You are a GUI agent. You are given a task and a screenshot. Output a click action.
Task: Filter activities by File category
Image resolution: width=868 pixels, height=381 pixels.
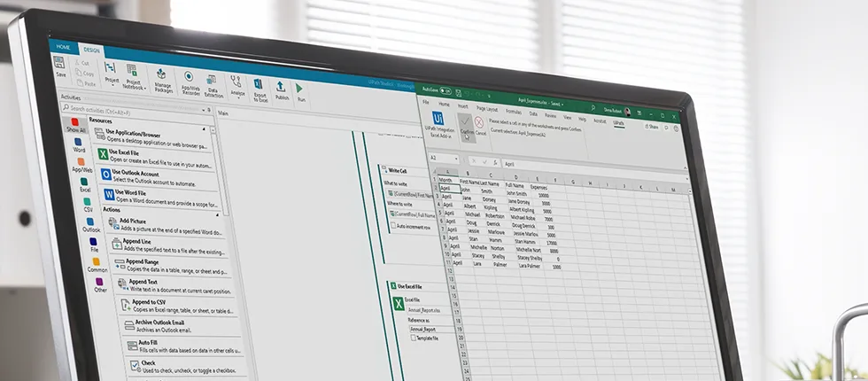(x=94, y=245)
